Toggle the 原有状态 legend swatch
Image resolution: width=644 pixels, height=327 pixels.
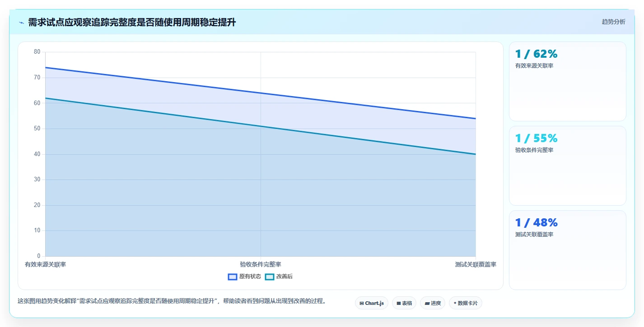coord(233,276)
